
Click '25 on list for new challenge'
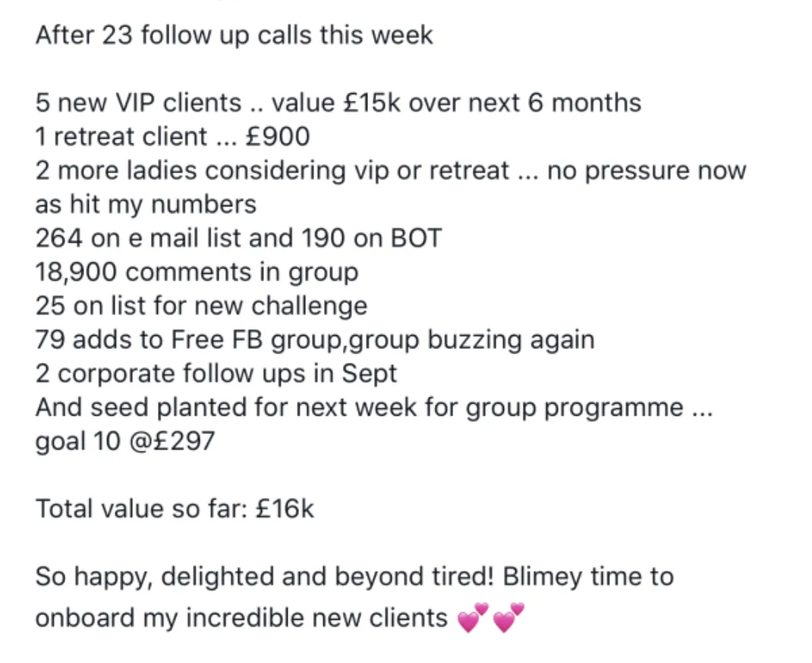(x=201, y=306)
